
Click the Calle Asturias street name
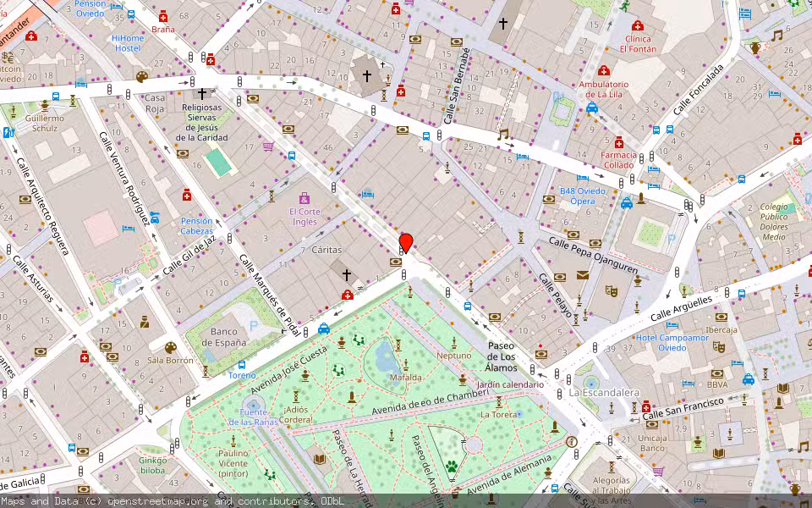click(x=33, y=279)
